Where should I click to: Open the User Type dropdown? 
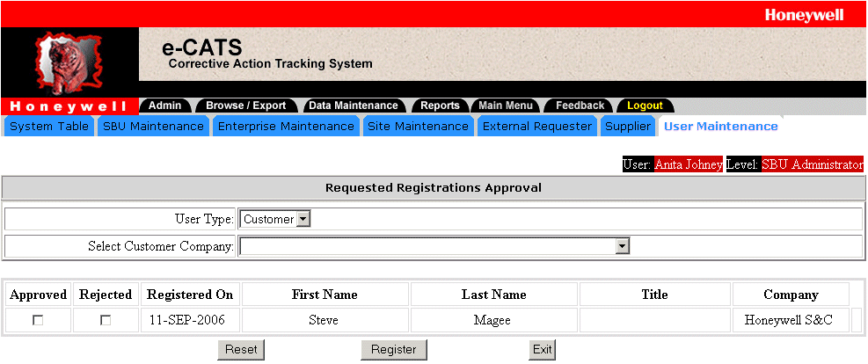point(275,219)
